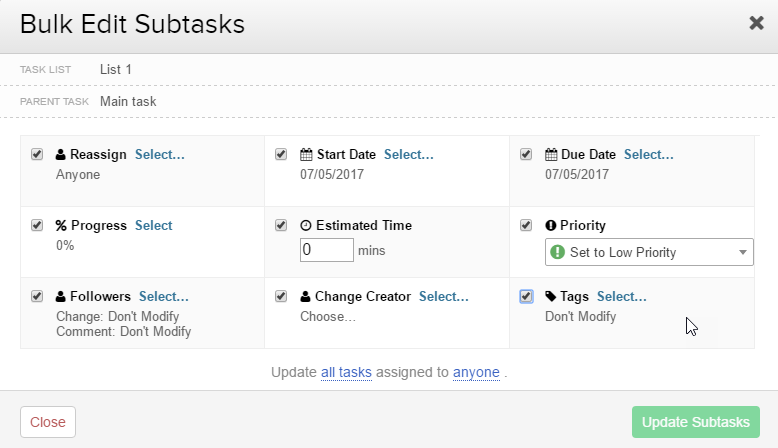This screenshot has height=448, width=778.
Task: Click the percent icon beside Progress
Action: [61, 226]
